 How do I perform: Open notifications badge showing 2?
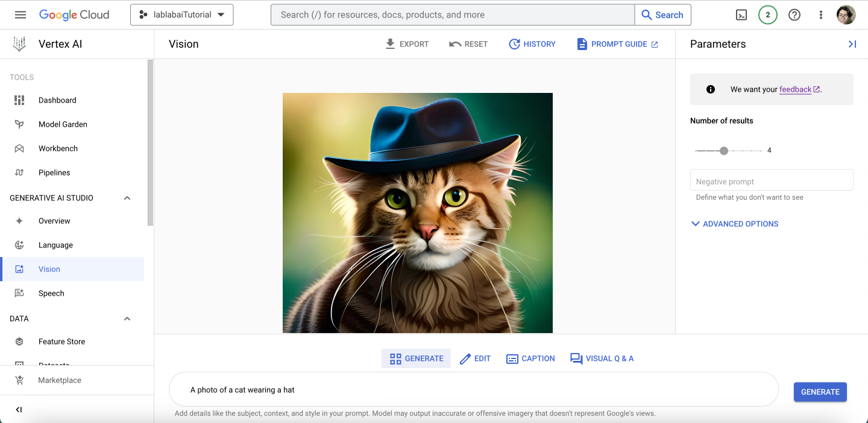pyautogui.click(x=768, y=15)
